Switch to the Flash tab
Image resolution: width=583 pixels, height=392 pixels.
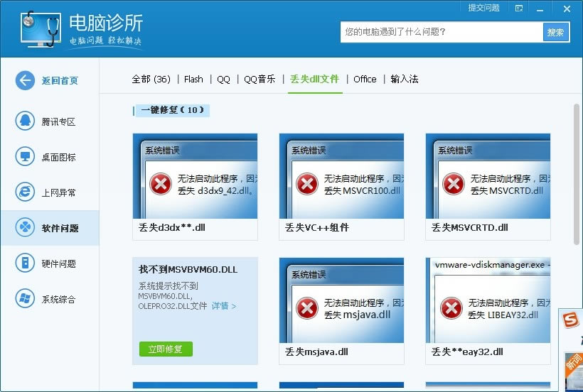193,79
